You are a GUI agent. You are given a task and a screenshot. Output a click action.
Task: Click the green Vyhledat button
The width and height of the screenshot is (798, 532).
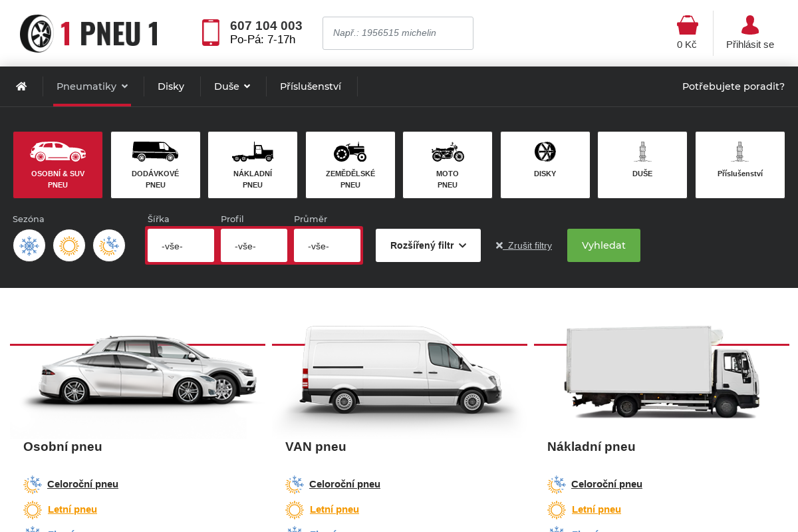(604, 245)
